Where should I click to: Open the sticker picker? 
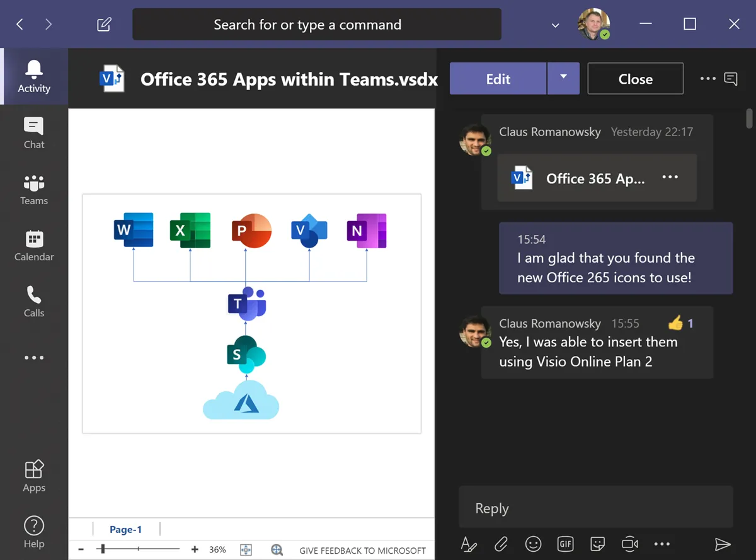[597, 544]
